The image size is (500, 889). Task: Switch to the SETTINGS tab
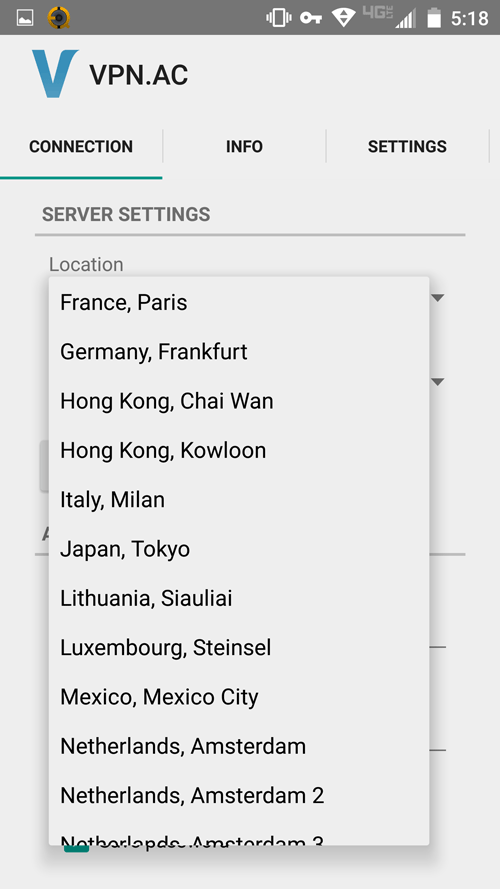407,146
